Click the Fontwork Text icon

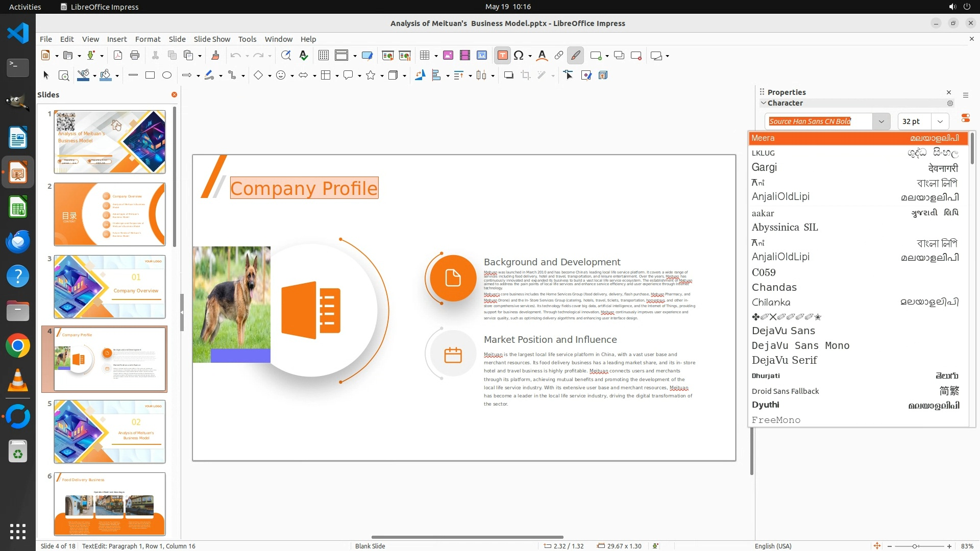pyautogui.click(x=542, y=56)
